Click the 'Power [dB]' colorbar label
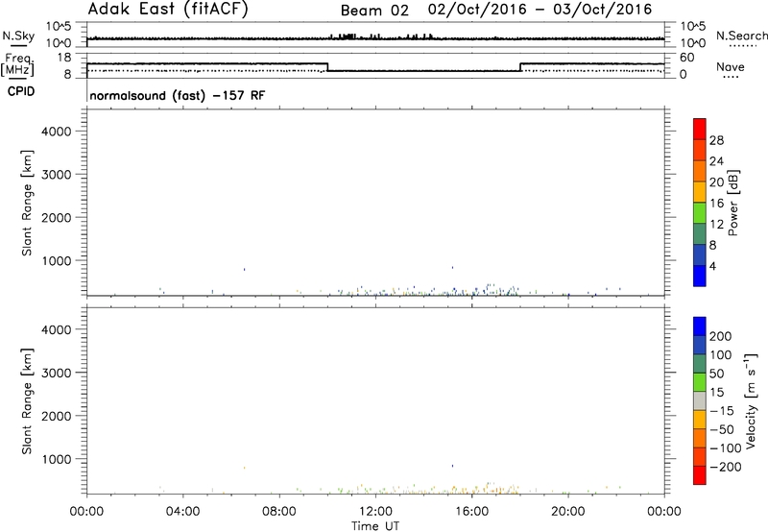The height and width of the screenshot is (532, 768). pos(733,203)
